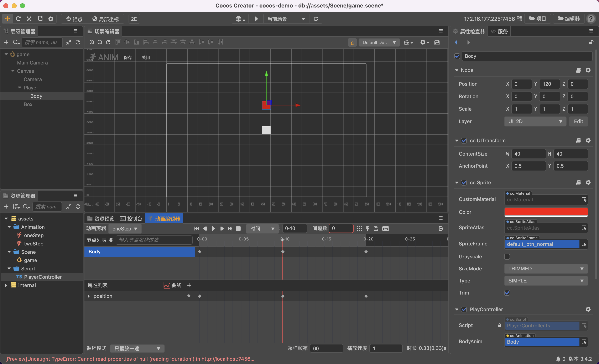Switch to the 控制台 console tab
This screenshot has width=599, height=364.
pos(131,218)
